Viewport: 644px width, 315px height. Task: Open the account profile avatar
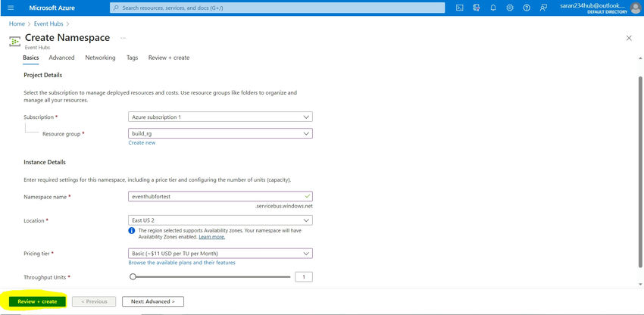[x=635, y=8]
